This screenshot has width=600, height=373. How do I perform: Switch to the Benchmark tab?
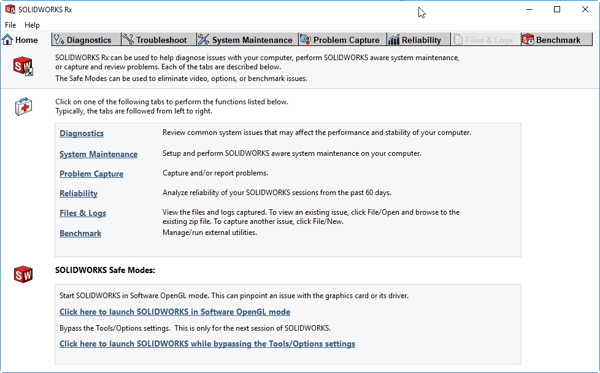tap(556, 39)
